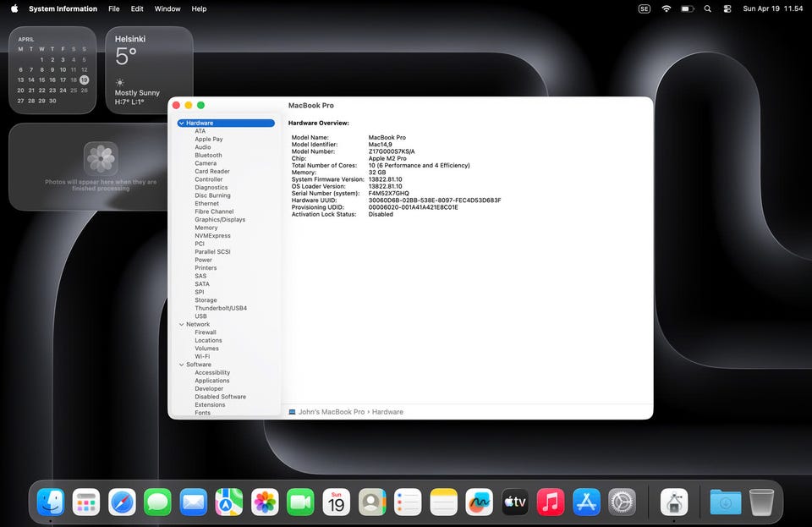Open the Help menu
812x527 pixels.
(x=199, y=8)
